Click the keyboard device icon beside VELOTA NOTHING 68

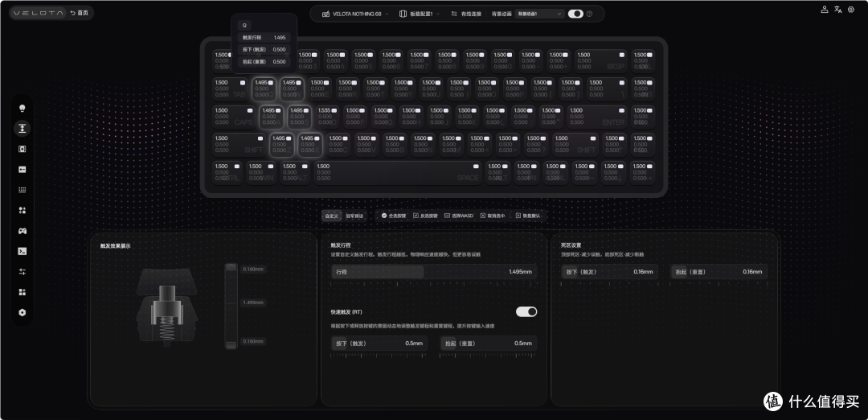pyautogui.click(x=326, y=14)
